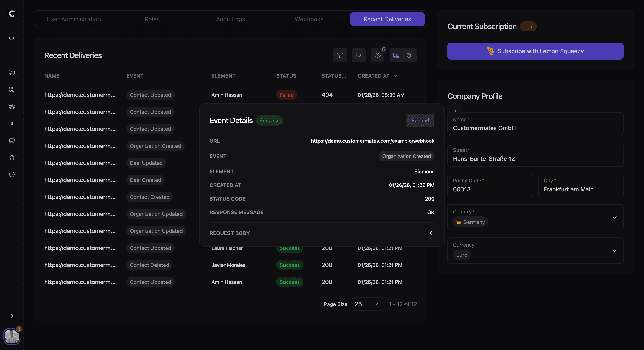This screenshot has height=350, width=644.
Task: Open the Page Size dropdown
Action: [368, 304]
